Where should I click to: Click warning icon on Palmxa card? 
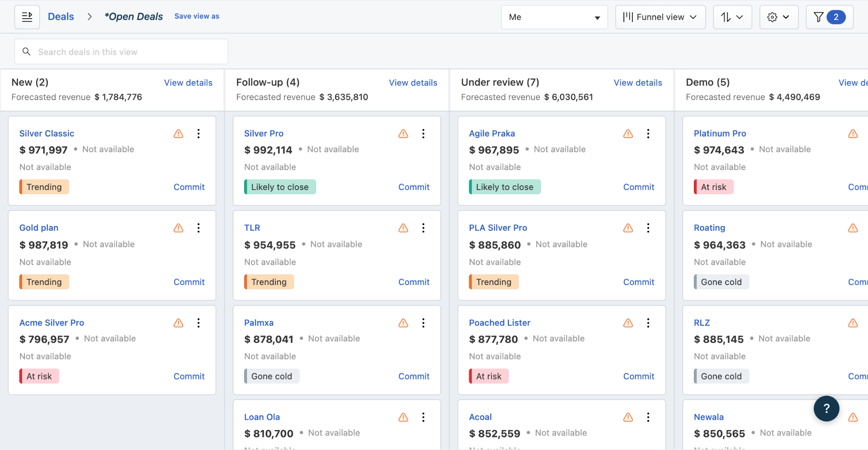403,323
